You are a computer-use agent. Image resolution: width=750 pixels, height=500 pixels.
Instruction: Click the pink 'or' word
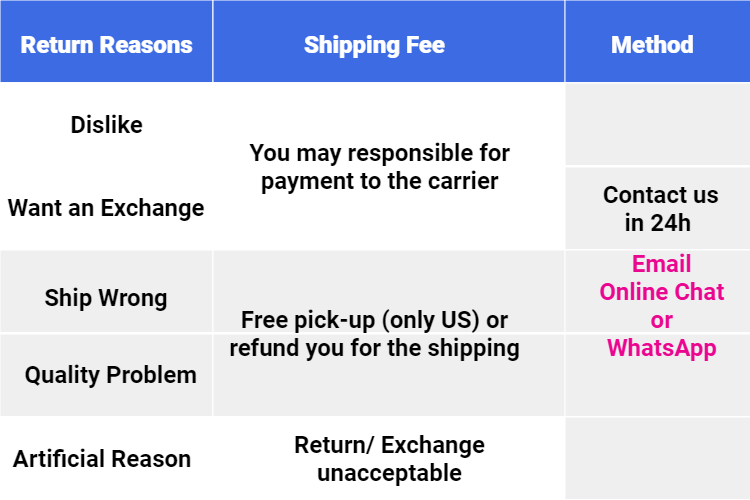pyautogui.click(x=662, y=320)
